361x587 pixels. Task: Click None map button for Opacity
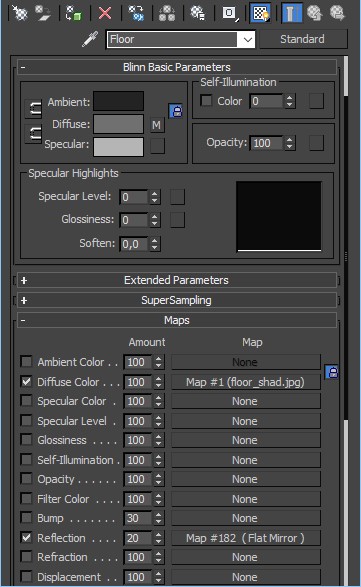click(246, 479)
